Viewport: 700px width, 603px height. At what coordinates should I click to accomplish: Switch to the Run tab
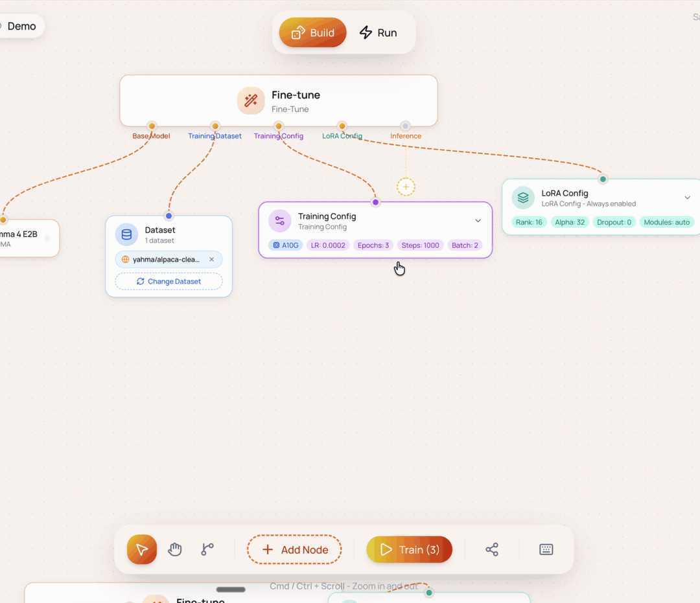point(379,32)
